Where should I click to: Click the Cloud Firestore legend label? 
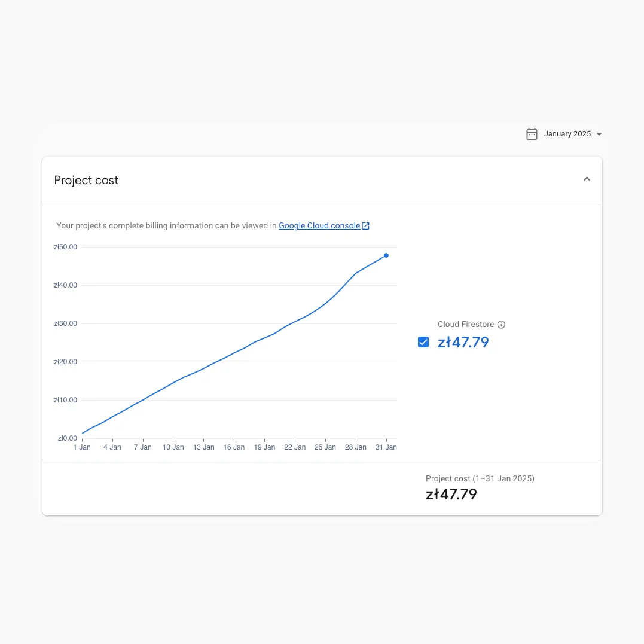[466, 325]
